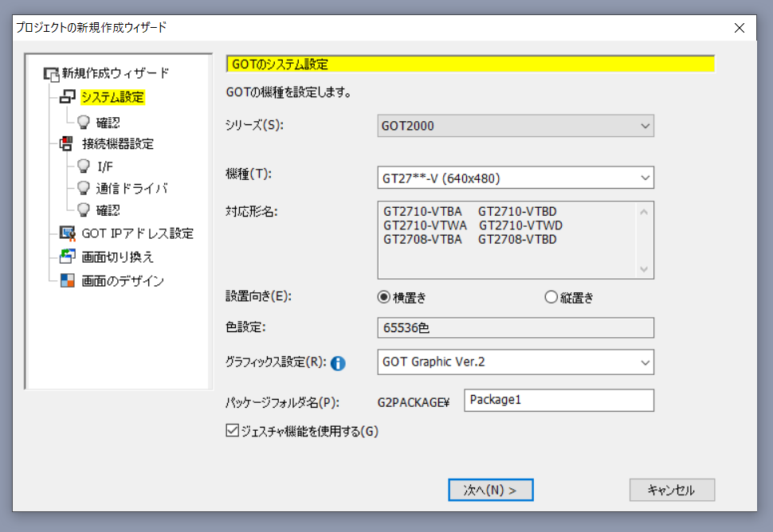Select 新規作成ウィザード root tree node

click(x=116, y=73)
